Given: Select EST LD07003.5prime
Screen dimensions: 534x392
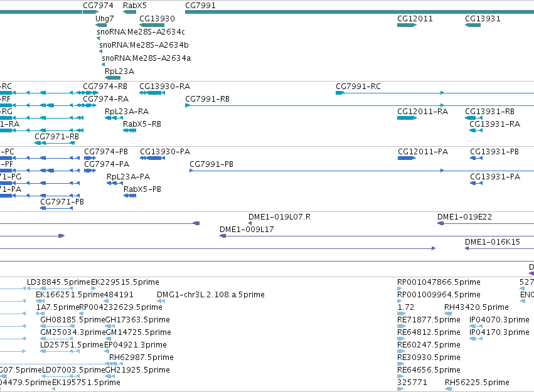Looking at the screenshot, I should click(x=73, y=370).
